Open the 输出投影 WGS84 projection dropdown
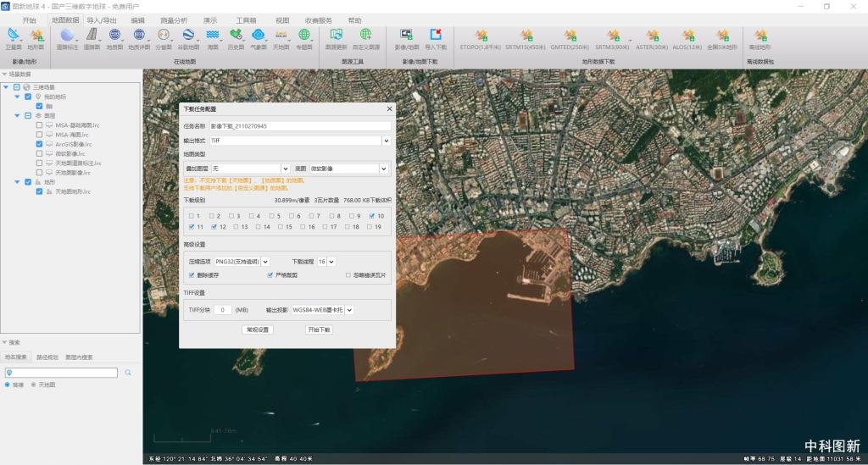 click(x=349, y=310)
